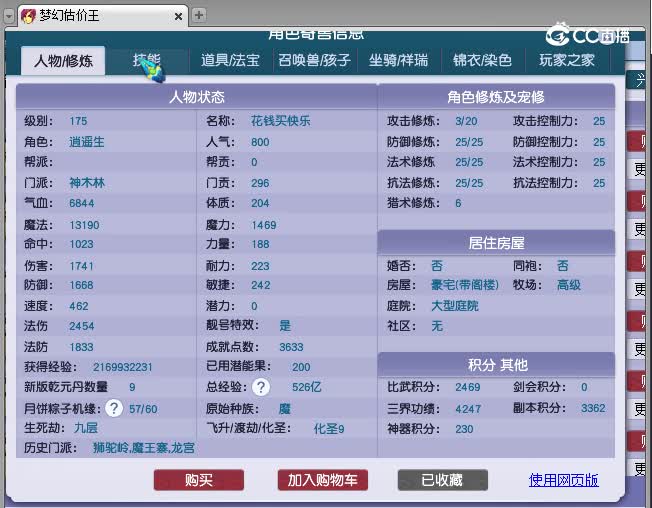Click 历史门派 value 狮驼岭,魔王寨,龙宫
This screenshot has height=508, width=652.
[144, 448]
